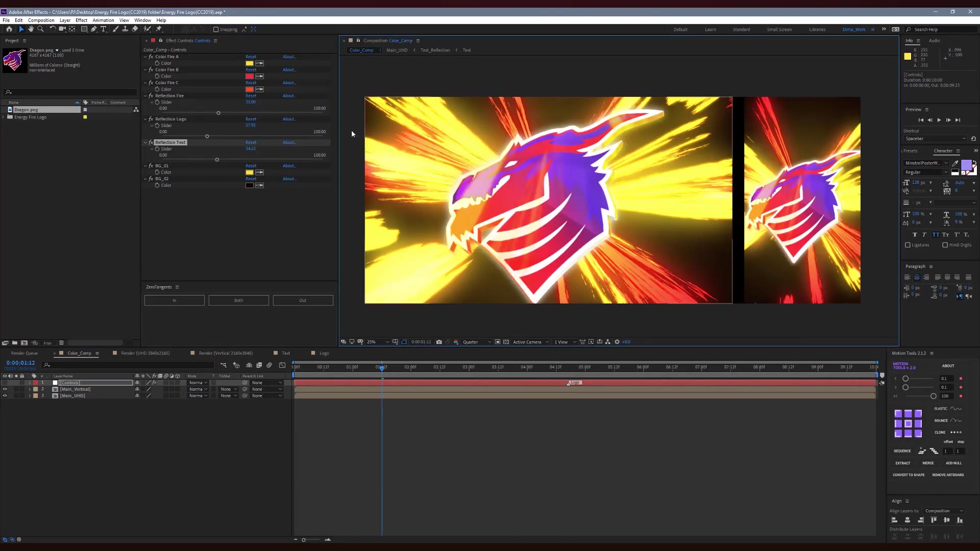This screenshot has width=980, height=551.
Task: Click the Region of Interest icon
Action: (498, 342)
